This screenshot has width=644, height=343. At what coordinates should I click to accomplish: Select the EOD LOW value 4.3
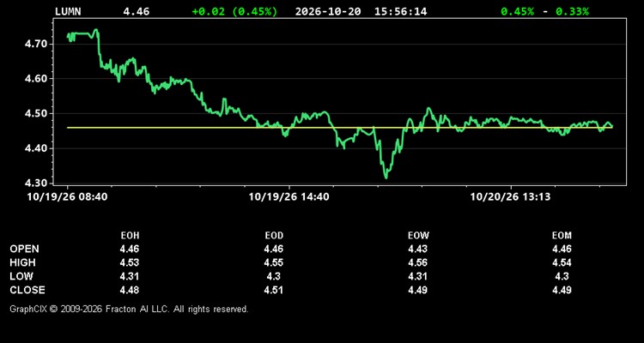pos(274,276)
